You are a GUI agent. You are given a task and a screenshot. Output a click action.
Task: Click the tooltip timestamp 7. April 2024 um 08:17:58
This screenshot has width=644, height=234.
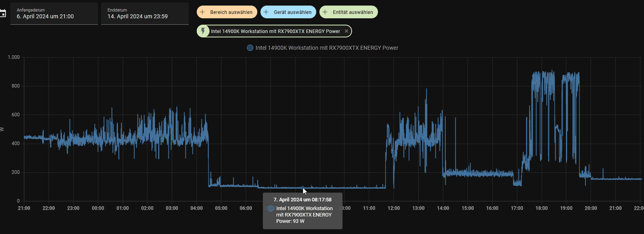[303, 200]
